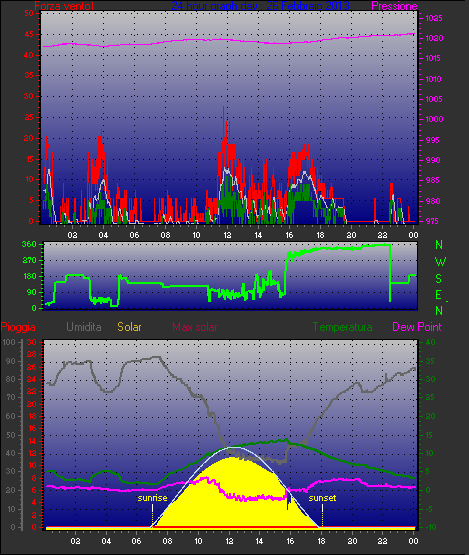The height and width of the screenshot is (555, 469).
Task: Click the 12 hour tick under wind graph
Action: [x=227, y=235]
